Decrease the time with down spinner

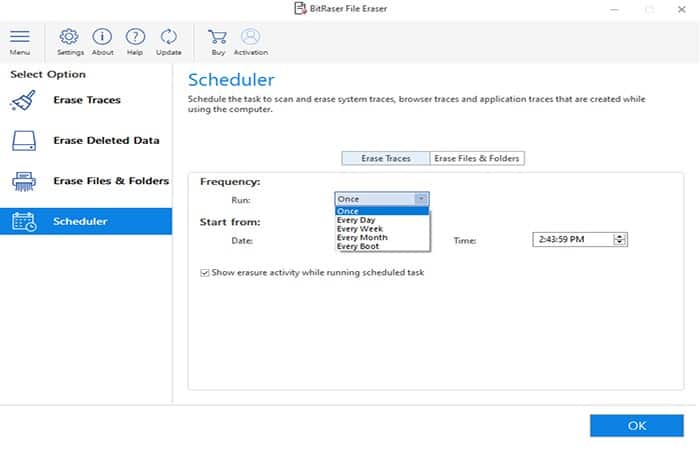(x=620, y=243)
